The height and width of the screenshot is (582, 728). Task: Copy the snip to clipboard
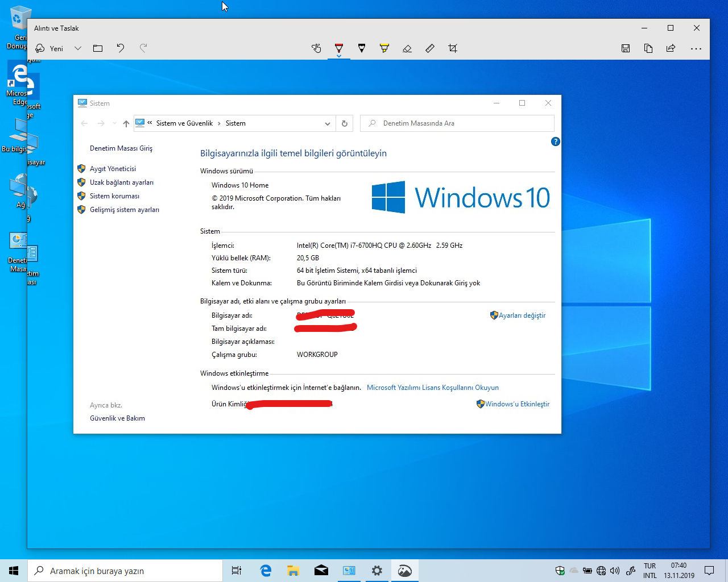click(648, 48)
